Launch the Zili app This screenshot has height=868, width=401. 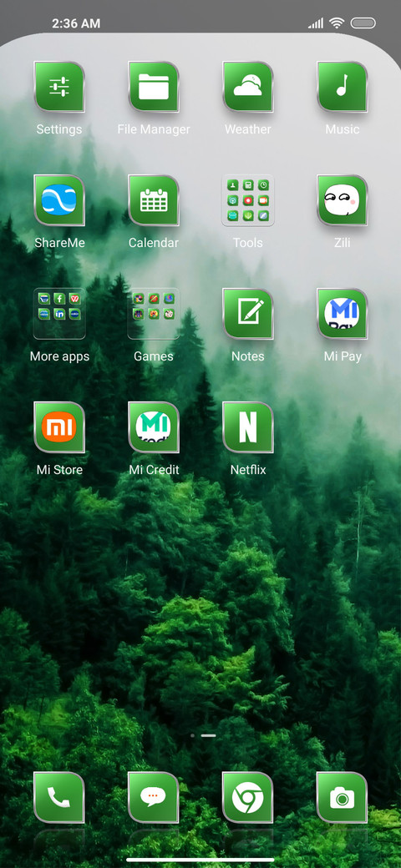[x=343, y=200]
